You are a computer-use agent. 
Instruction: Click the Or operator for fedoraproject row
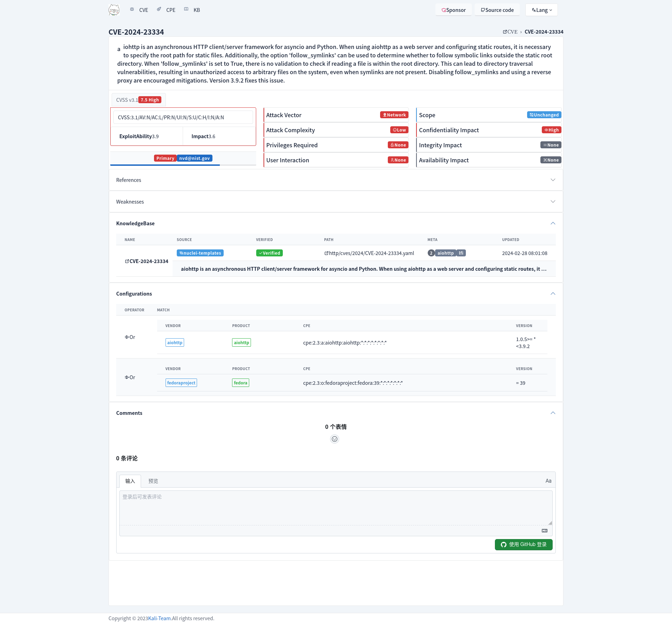tap(130, 377)
